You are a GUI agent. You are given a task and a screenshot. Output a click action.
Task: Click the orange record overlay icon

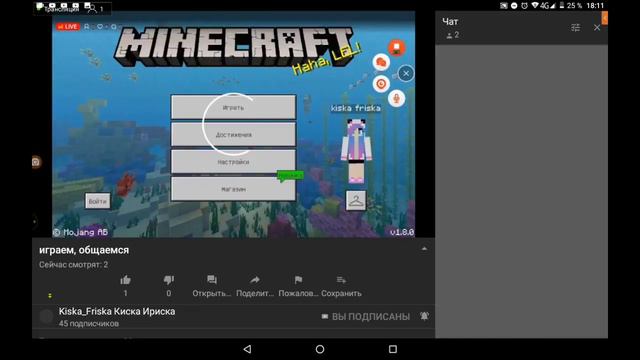(x=396, y=48)
